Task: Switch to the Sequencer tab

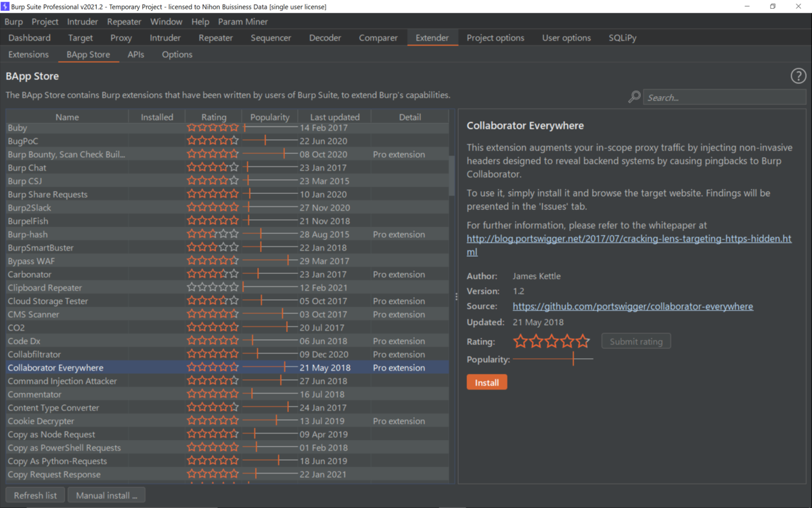Action: (x=271, y=38)
